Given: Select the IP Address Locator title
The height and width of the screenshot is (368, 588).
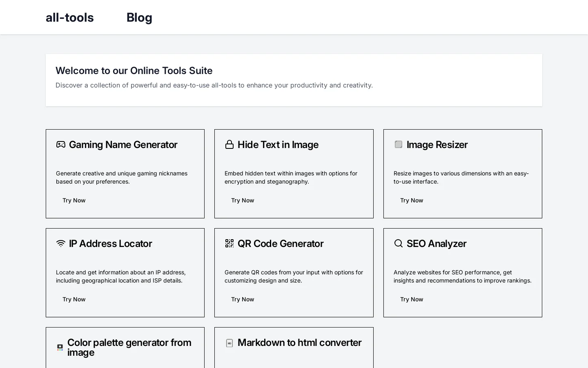Looking at the screenshot, I should click(110, 244).
